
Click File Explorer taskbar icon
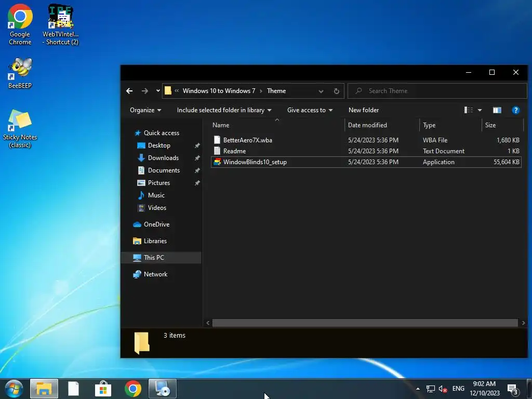[44, 389]
